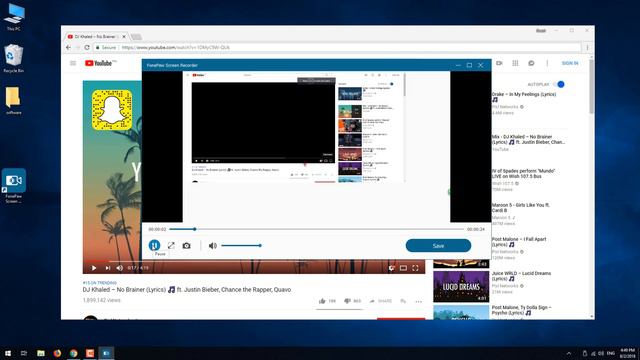Open This PC desktop icon
This screenshot has width=640, height=360.
[13, 17]
